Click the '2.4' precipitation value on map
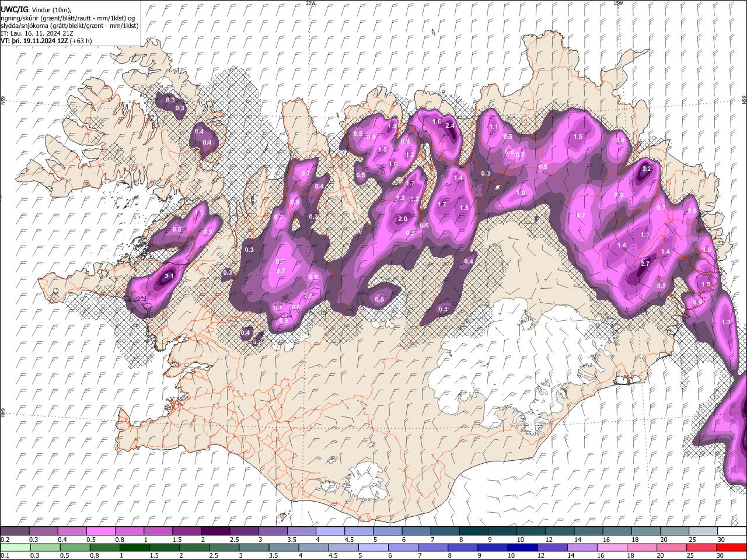The width and height of the screenshot is (747, 560). [x=450, y=125]
